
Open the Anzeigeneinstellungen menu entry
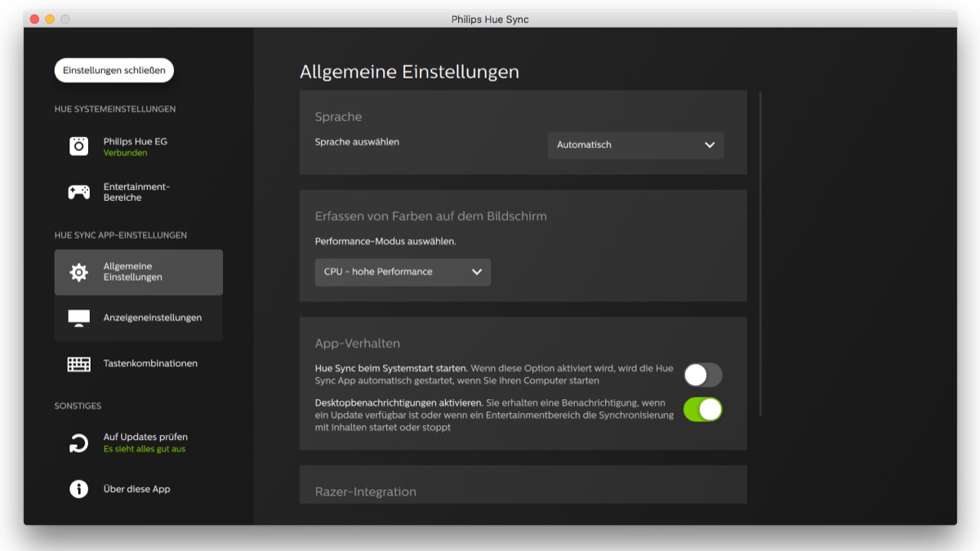[138, 318]
